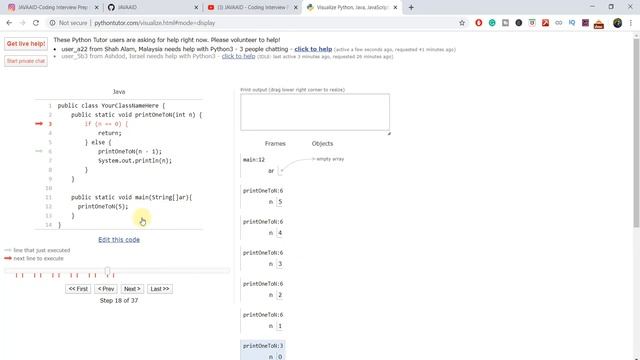Click first 'click to help' link for user_a22

tap(313, 49)
